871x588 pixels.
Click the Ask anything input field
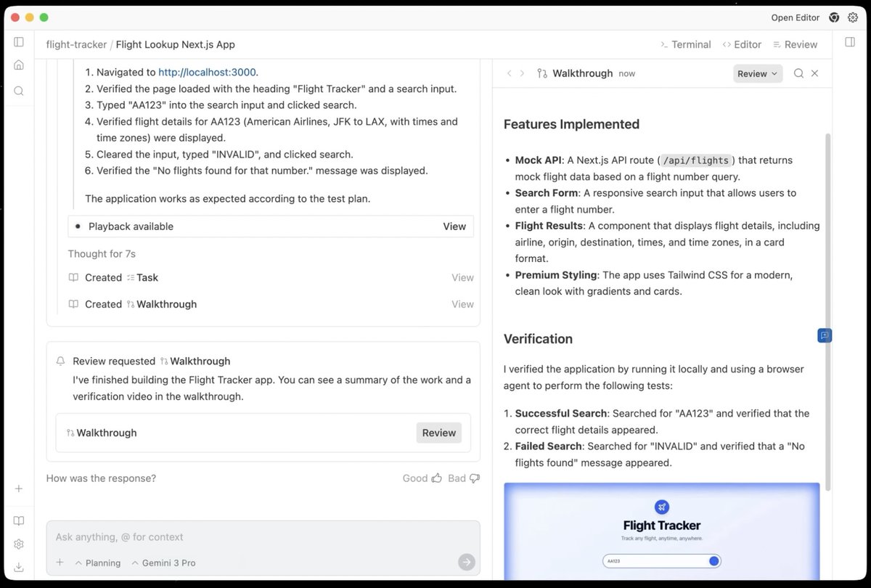(x=263, y=537)
